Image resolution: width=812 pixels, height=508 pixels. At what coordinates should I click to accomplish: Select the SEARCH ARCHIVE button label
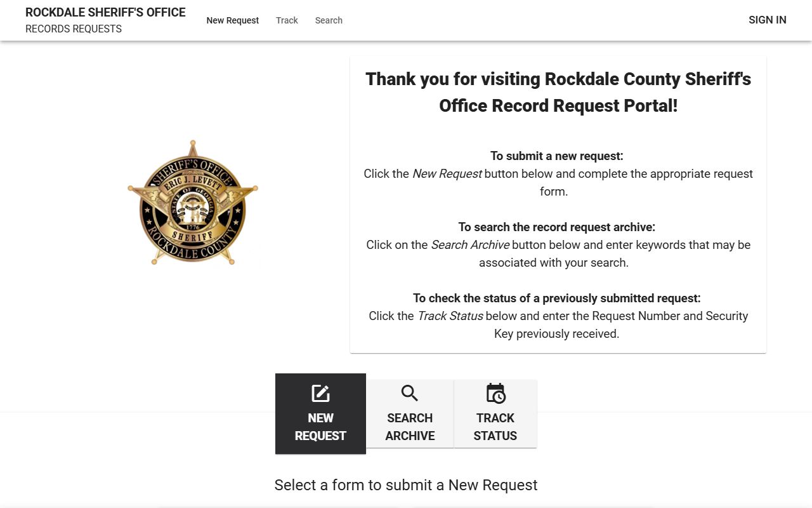(410, 427)
